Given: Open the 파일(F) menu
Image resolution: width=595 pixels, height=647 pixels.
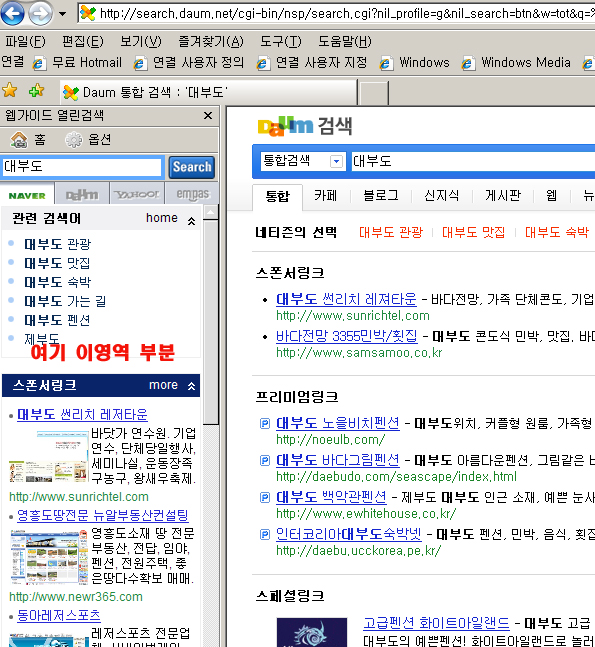Looking at the screenshot, I should click(25, 42).
